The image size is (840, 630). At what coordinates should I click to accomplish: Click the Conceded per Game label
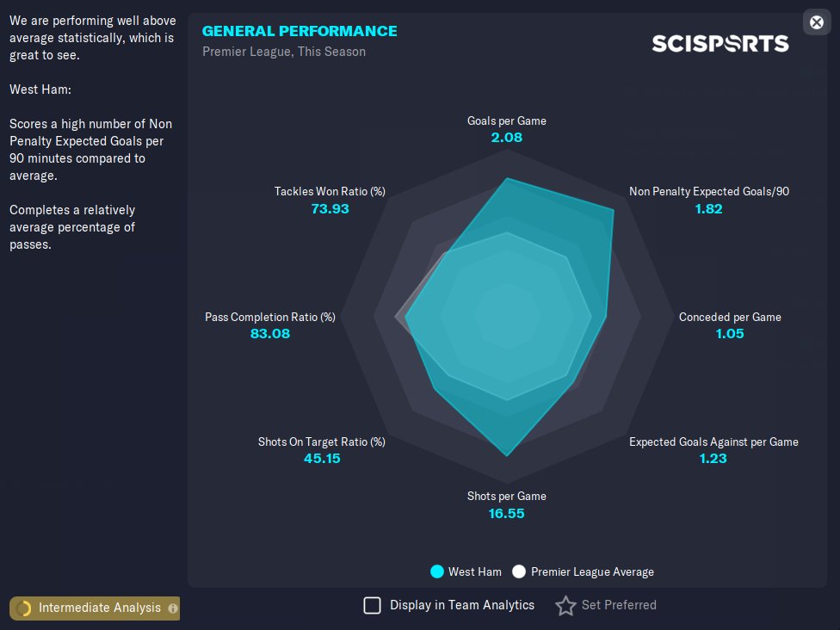pyautogui.click(x=730, y=317)
